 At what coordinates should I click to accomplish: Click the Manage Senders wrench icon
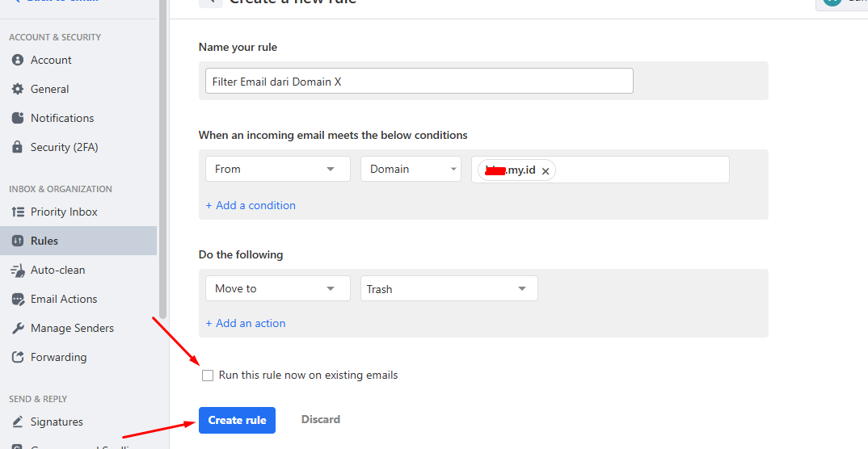click(18, 328)
